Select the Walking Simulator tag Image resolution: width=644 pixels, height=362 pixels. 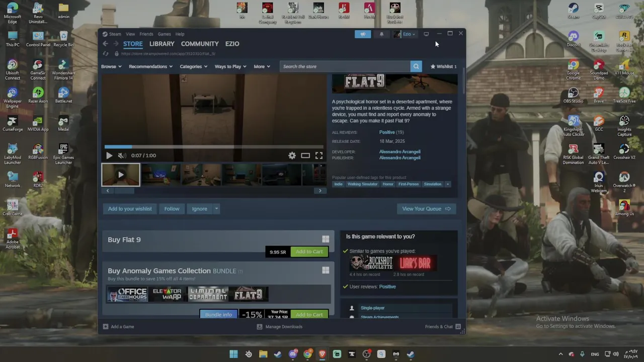[x=362, y=184]
